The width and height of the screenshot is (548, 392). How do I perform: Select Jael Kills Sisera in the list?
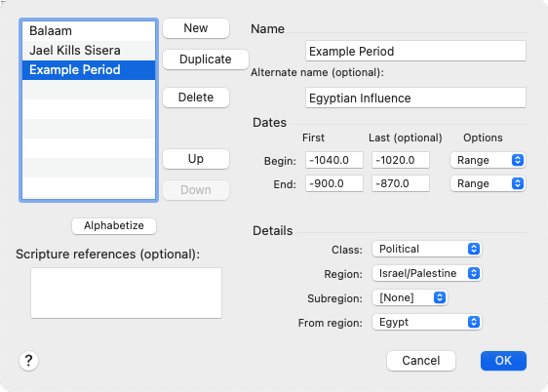tap(89, 51)
